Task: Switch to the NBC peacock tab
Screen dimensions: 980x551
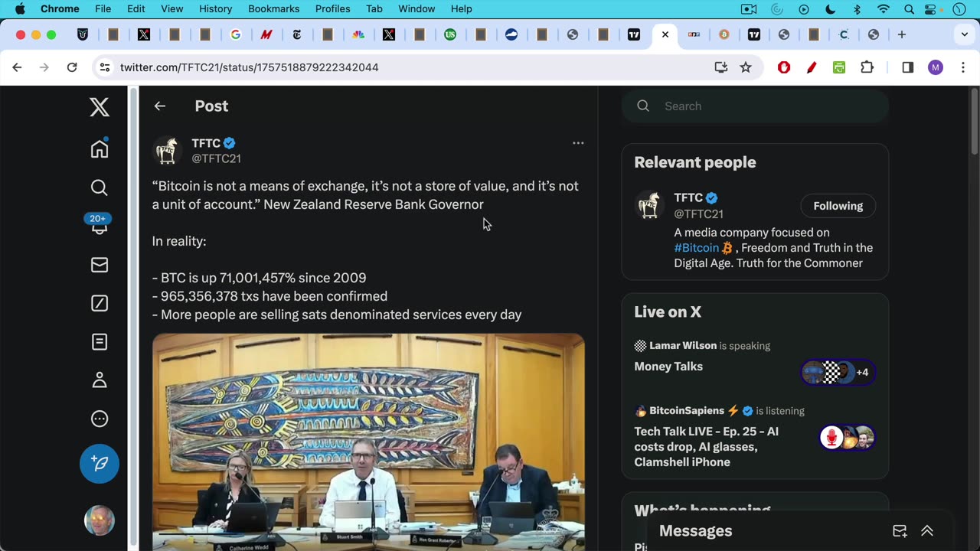Action: [358, 34]
